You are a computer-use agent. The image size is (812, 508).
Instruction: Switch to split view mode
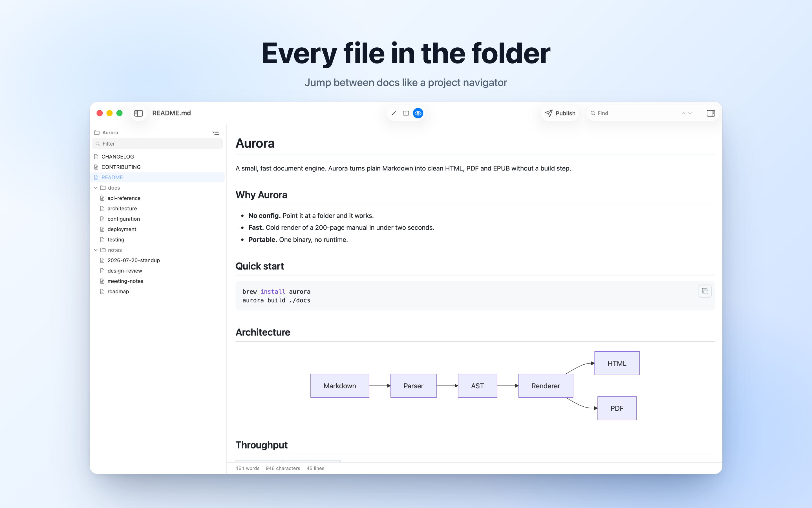406,113
